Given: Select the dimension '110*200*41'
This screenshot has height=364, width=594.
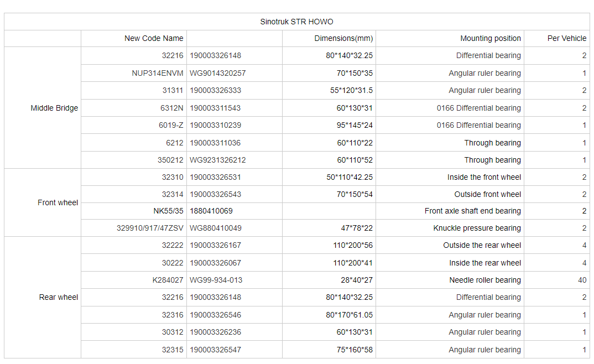Looking at the screenshot, I should tap(353, 263).
